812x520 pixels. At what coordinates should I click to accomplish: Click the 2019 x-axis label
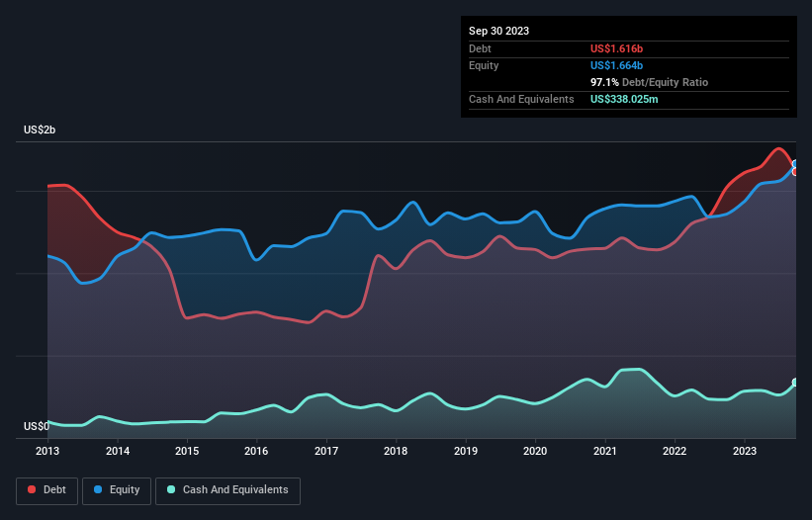tap(466, 451)
